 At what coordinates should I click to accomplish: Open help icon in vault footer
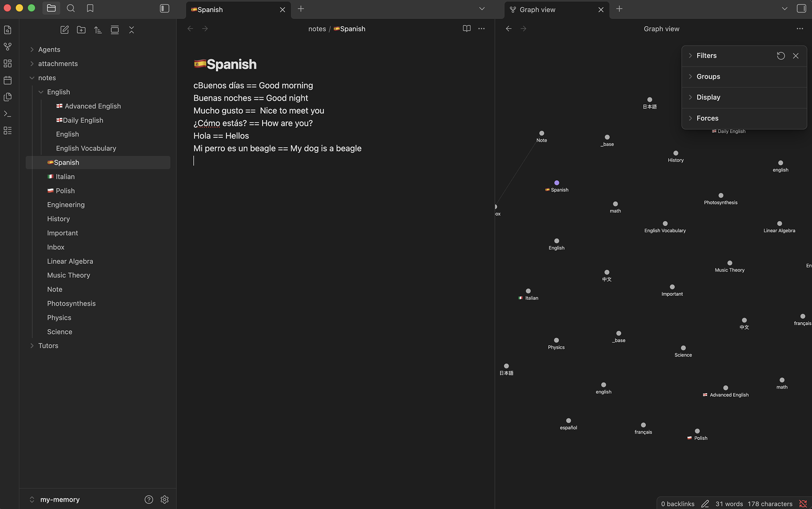tap(149, 500)
